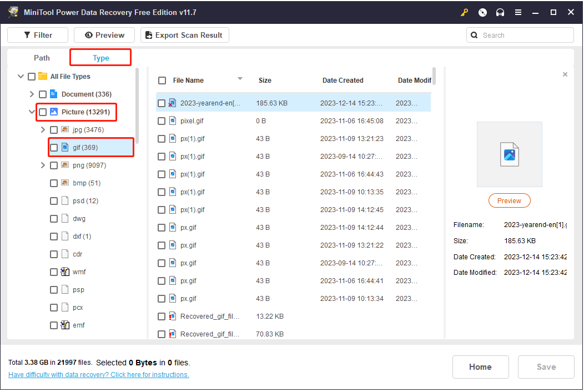Click the Date Modif column header

coord(414,80)
